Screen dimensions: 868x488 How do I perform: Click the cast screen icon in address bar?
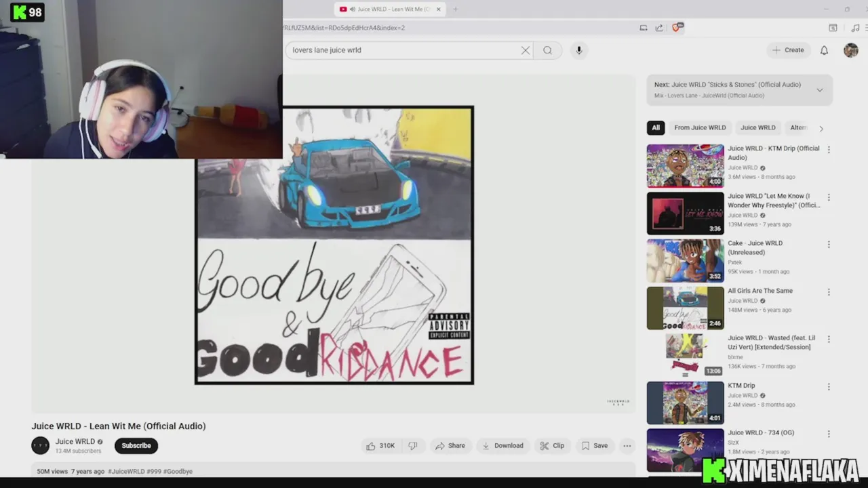(644, 28)
